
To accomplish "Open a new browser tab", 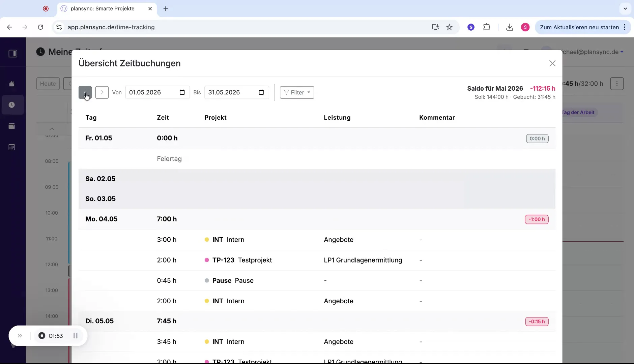I will tap(166, 9).
